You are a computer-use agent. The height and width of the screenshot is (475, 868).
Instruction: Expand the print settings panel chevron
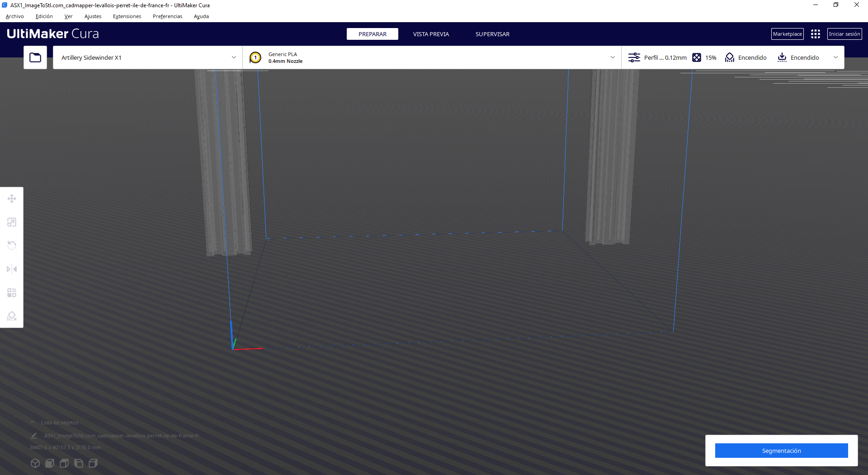tap(835, 57)
